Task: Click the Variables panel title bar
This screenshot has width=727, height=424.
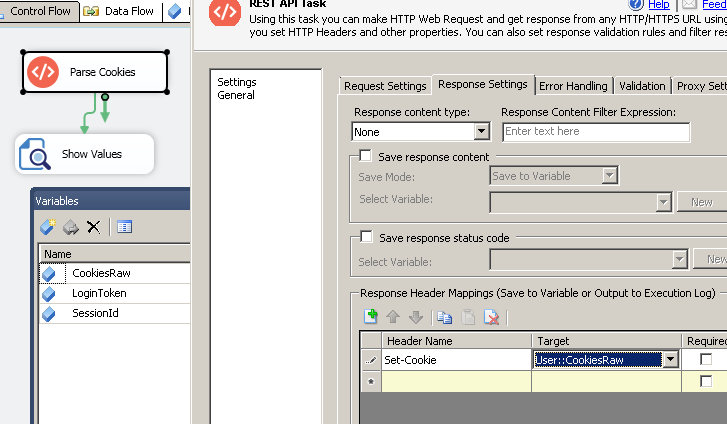Action: click(x=111, y=201)
